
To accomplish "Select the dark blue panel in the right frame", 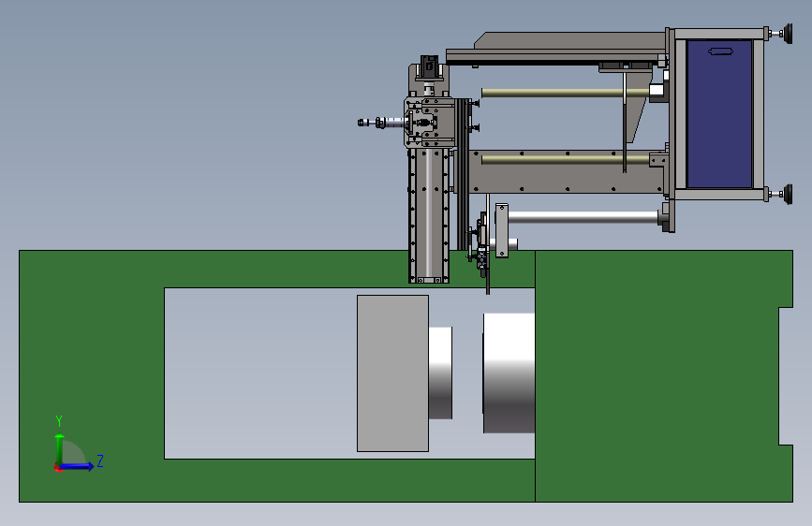I will tap(719, 114).
